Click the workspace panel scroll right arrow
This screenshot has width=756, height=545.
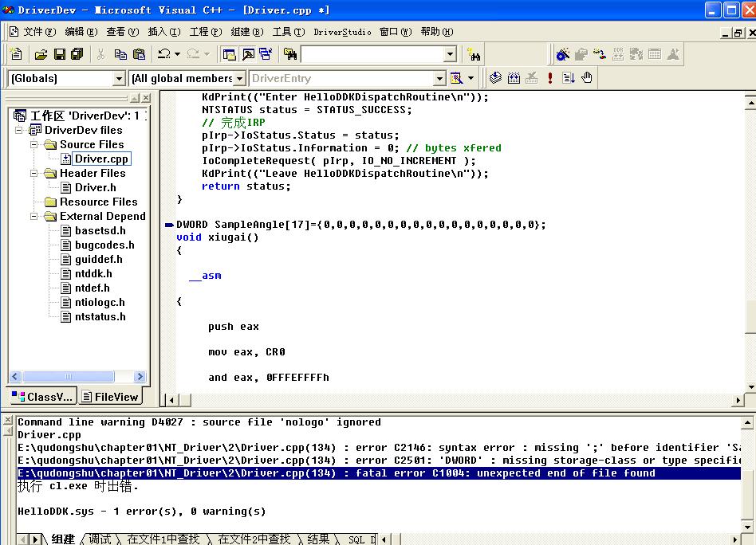(140, 376)
